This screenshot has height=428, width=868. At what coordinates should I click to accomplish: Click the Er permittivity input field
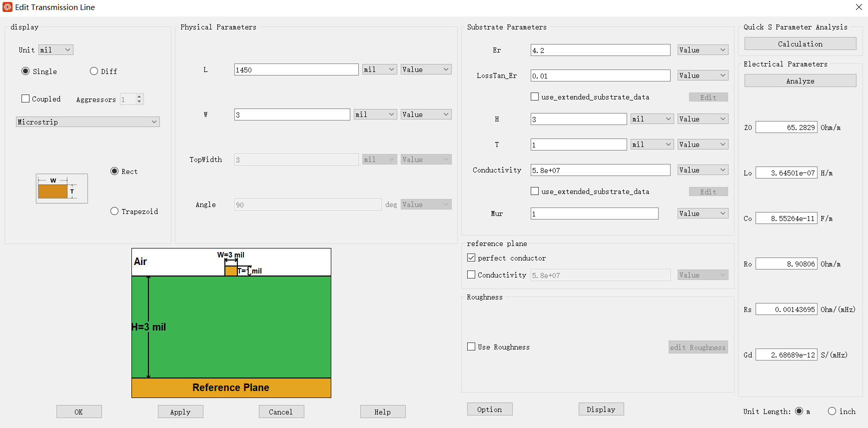(x=601, y=50)
